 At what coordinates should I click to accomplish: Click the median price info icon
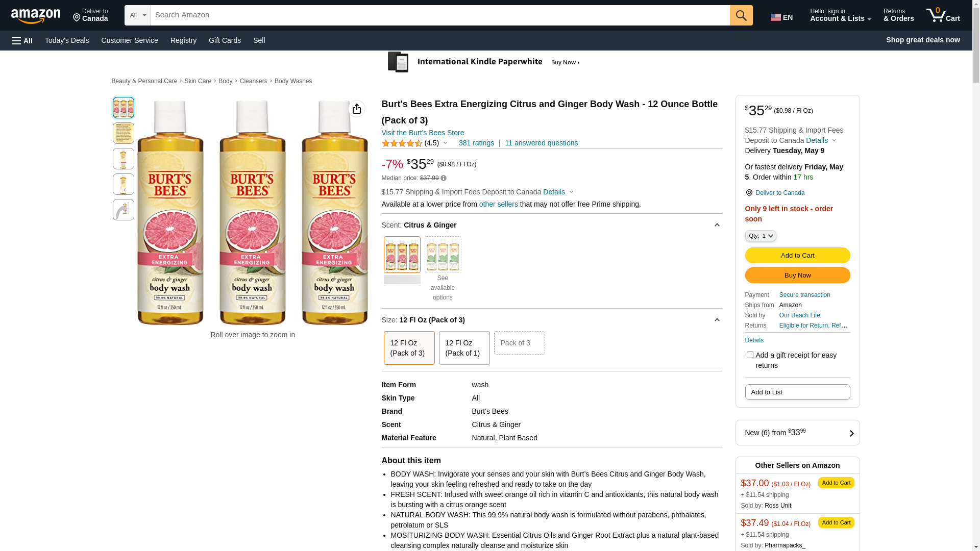(444, 179)
